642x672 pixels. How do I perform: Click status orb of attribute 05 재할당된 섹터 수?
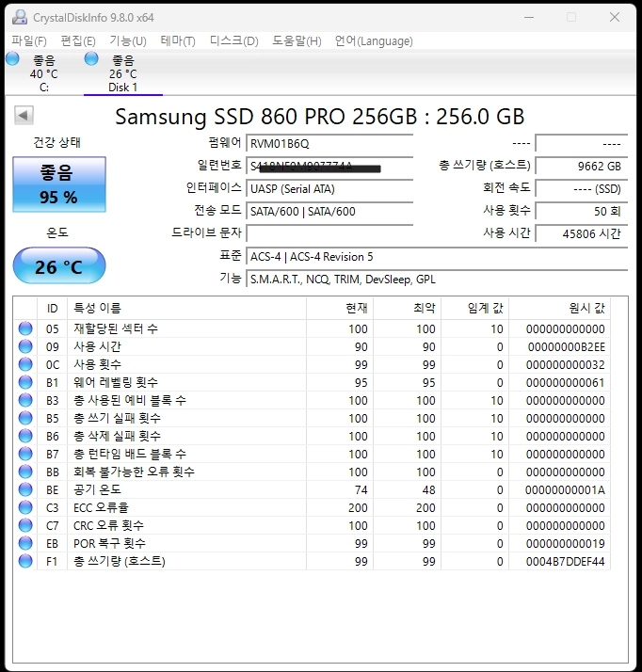[25, 328]
